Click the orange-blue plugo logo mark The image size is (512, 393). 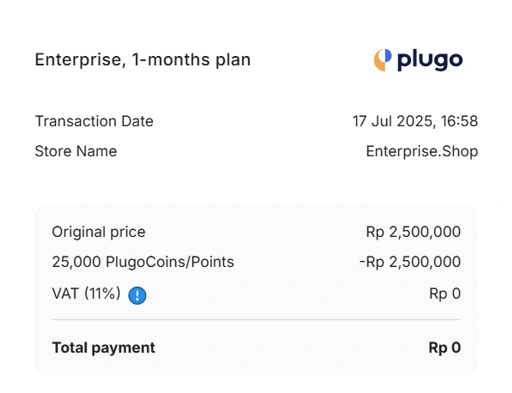tap(382, 60)
